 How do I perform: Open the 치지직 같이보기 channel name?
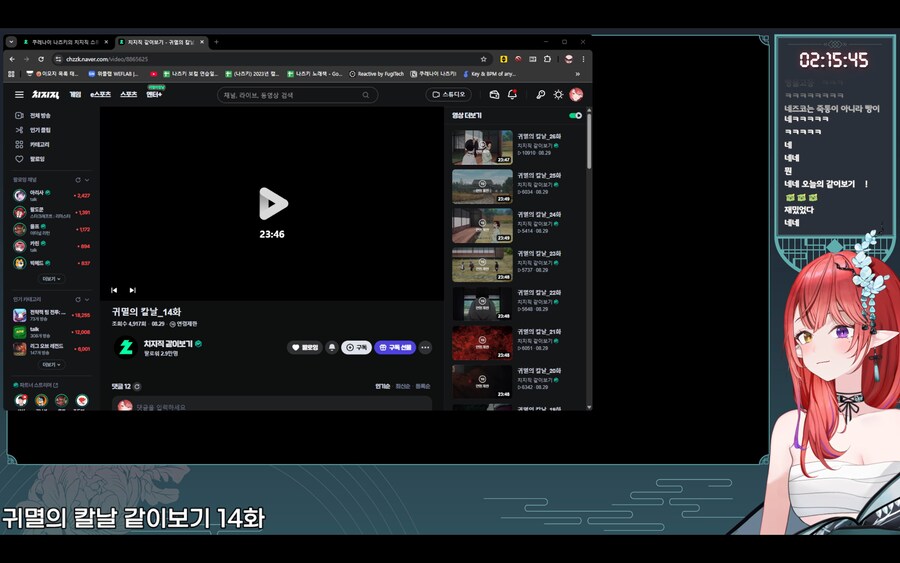pos(168,344)
